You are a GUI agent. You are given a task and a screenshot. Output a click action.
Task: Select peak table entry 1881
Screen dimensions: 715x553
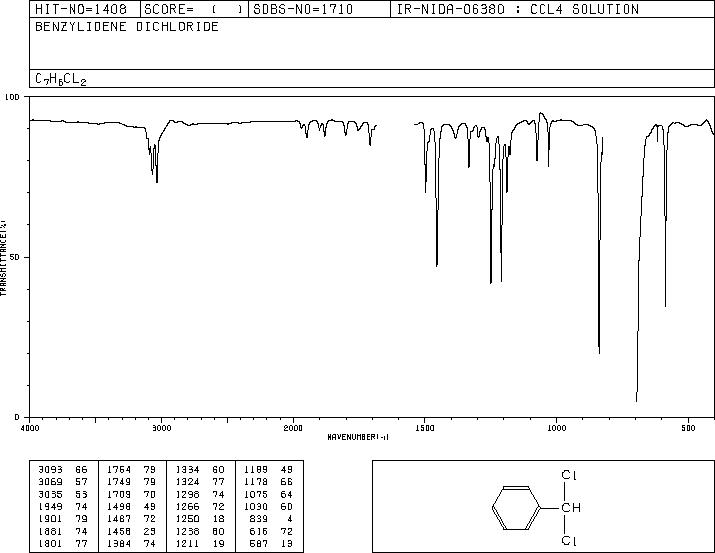(51, 531)
